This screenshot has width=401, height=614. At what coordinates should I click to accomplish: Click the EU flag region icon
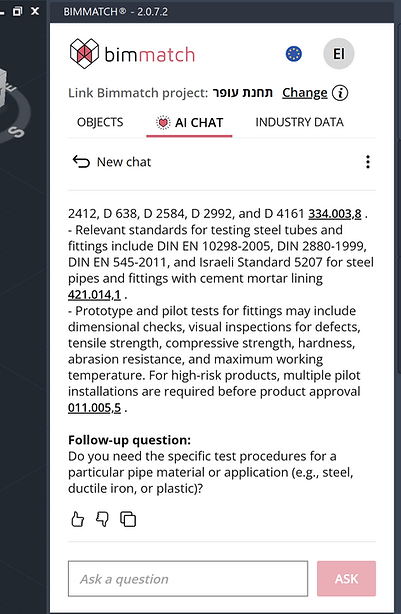pos(294,54)
